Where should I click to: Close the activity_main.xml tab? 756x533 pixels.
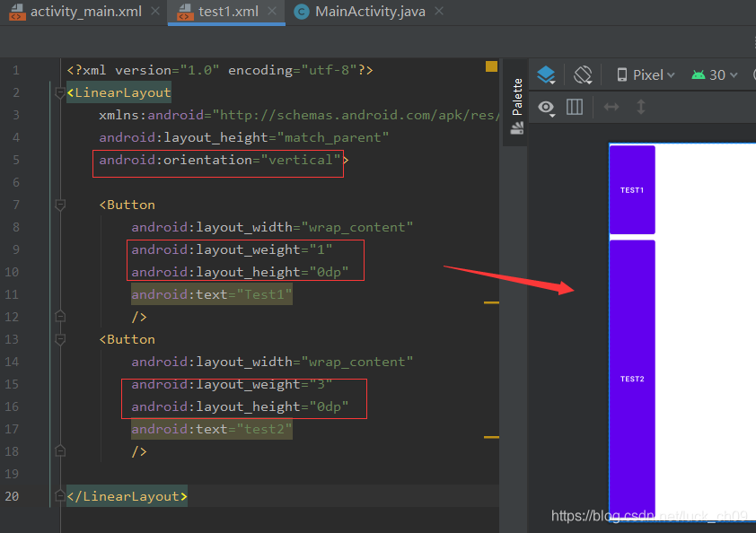pyautogui.click(x=155, y=11)
